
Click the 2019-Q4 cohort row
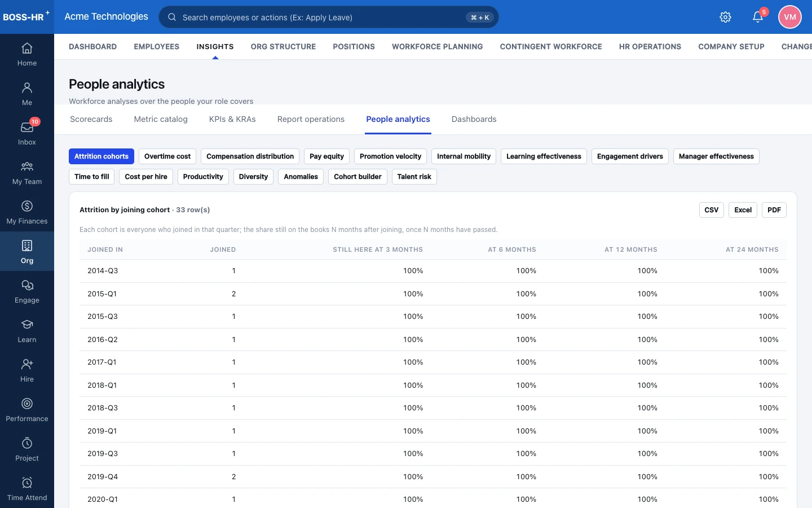(x=433, y=476)
